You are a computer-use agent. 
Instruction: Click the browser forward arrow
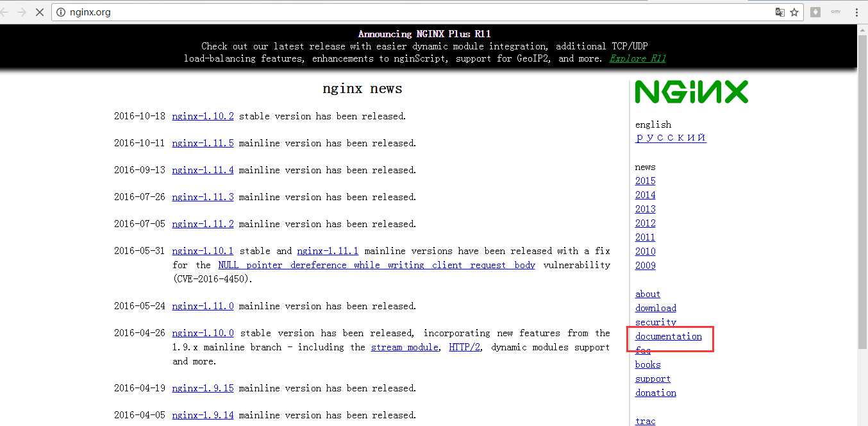click(21, 12)
